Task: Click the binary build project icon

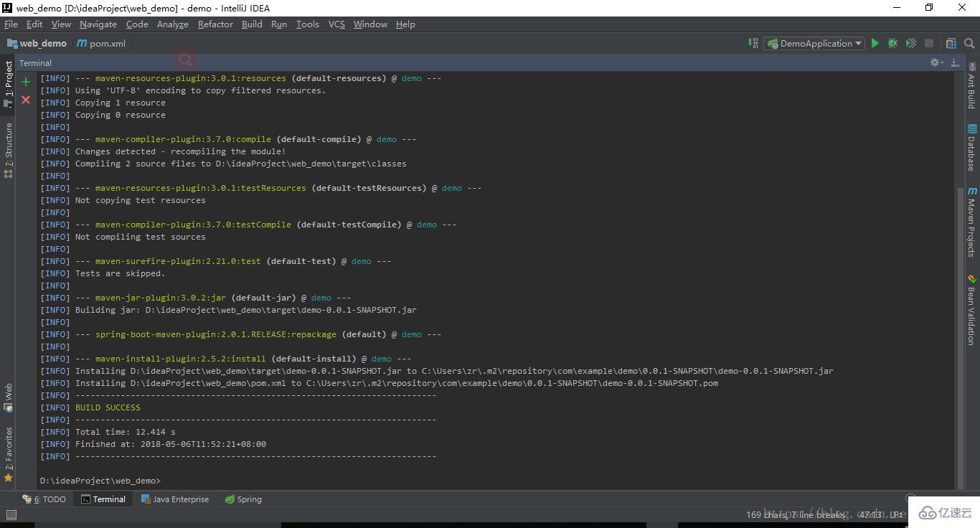Action: click(x=753, y=43)
